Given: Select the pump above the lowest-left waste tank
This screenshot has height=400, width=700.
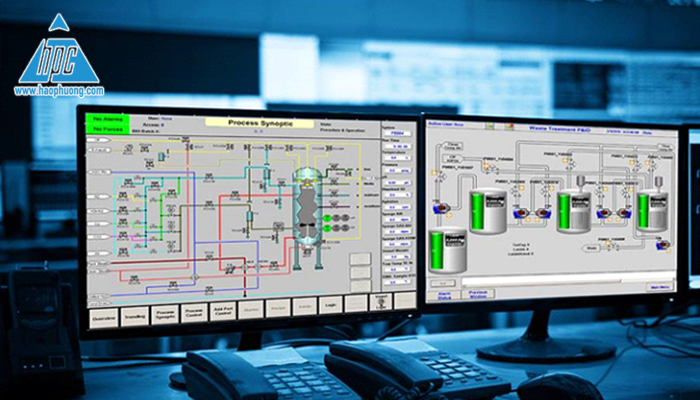Looking at the screenshot, I should coord(442,208).
